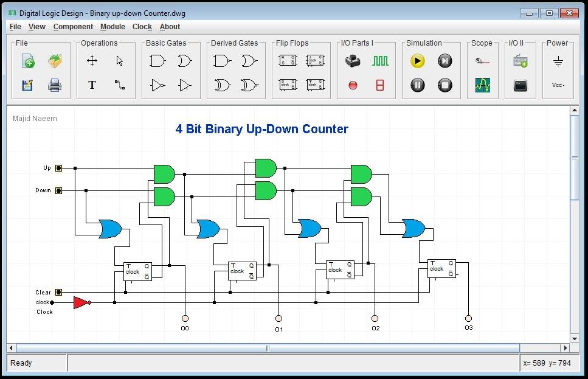The height and width of the screenshot is (379, 588).
Task: Toggle the Clear input switch
Action: coord(58,293)
